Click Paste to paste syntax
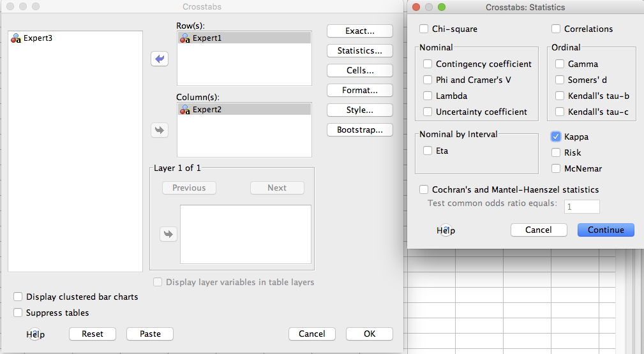 pyautogui.click(x=150, y=334)
